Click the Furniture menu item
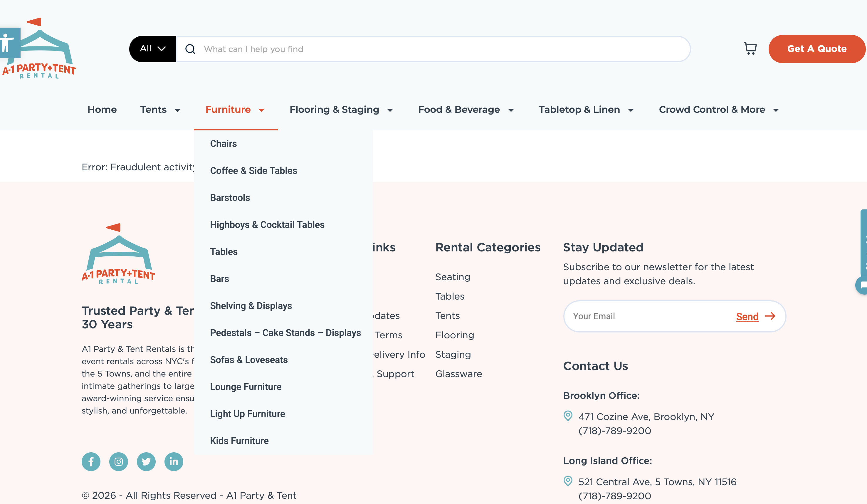The image size is (867, 504). point(228,109)
